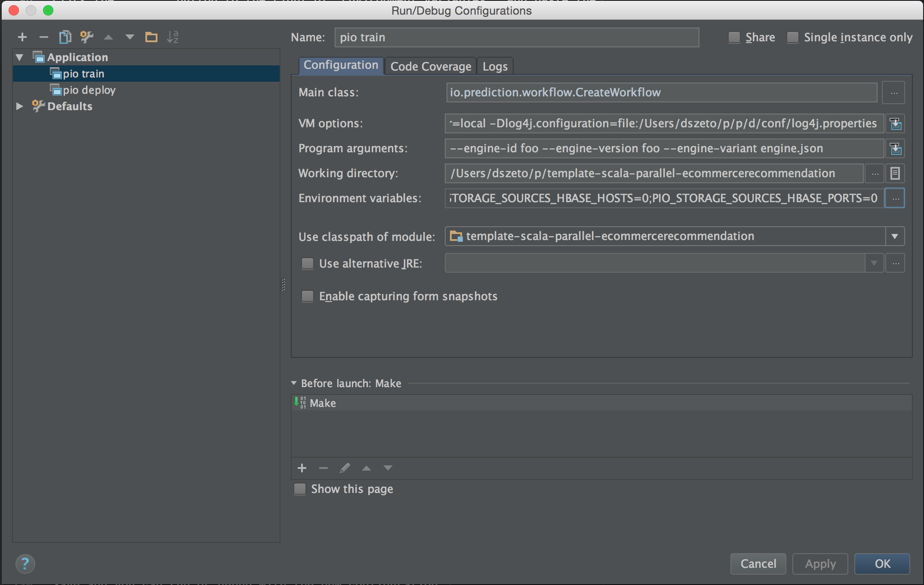Open the classpath module dropdown
This screenshot has height=585, width=924.
click(895, 237)
